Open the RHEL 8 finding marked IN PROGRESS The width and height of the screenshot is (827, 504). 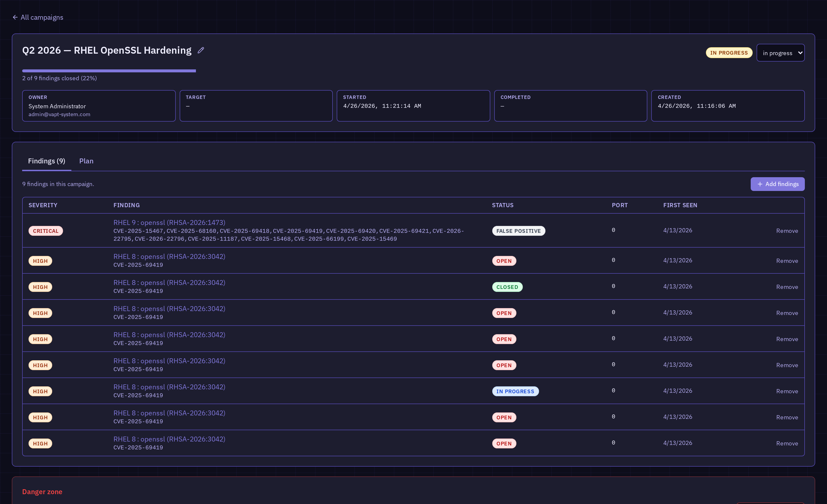169,387
